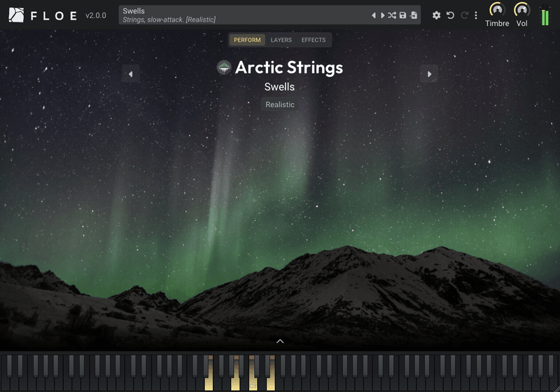Screen dimensions: 560x392
Task: Click the Arctic Strings title
Action: [x=289, y=68]
